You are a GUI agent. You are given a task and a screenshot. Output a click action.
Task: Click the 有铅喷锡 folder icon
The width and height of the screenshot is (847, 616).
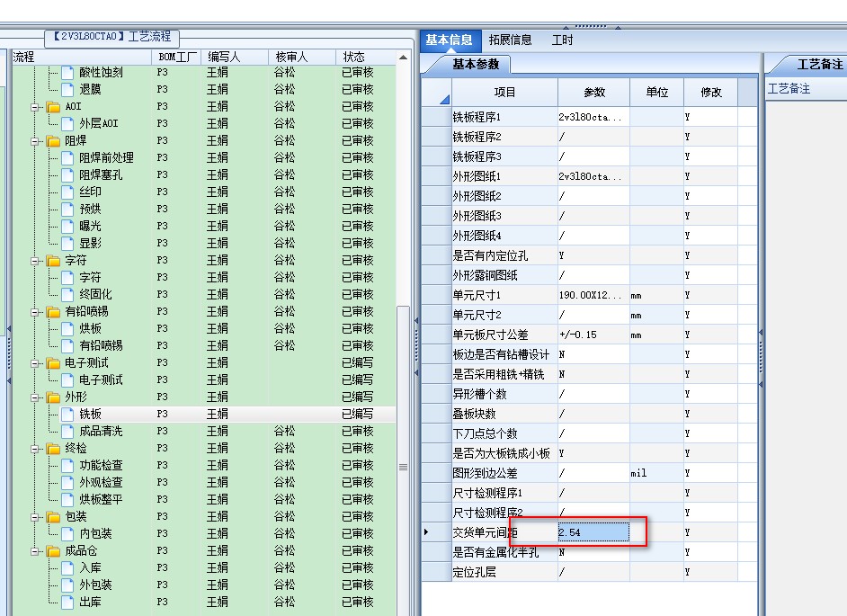[53, 312]
